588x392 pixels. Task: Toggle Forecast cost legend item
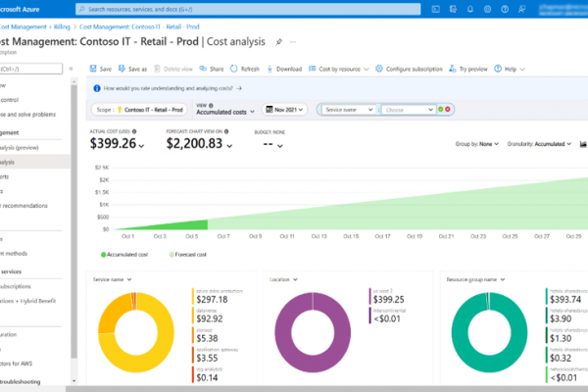tap(188, 255)
